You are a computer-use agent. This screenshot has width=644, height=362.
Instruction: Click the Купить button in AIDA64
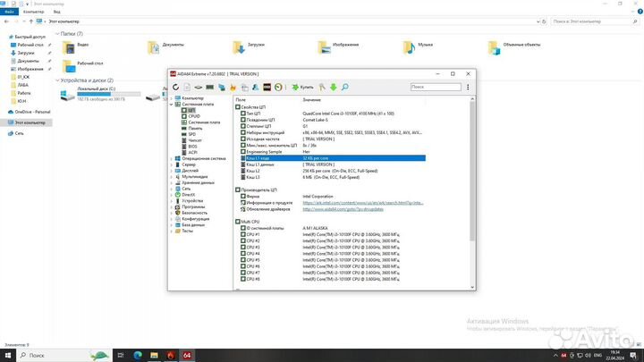pos(302,87)
